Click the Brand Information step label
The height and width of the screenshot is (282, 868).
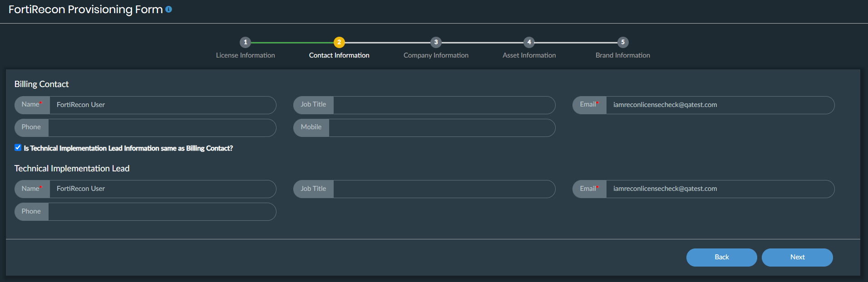623,55
